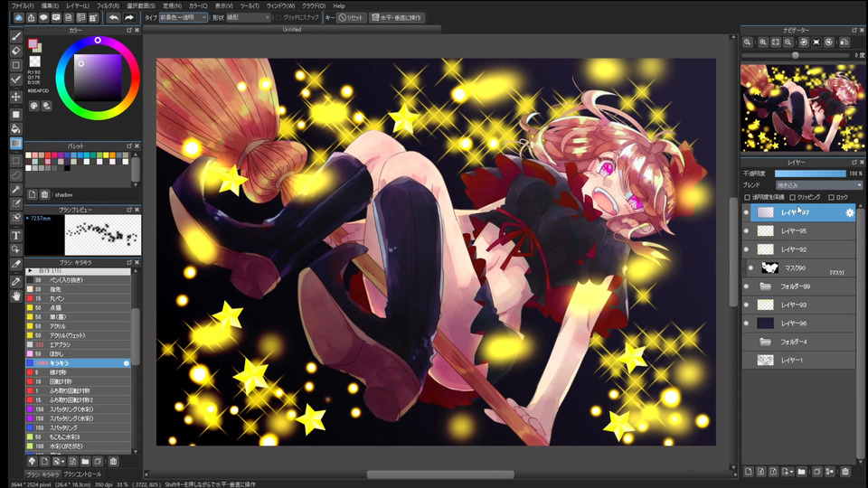
Task: Toggle 透明度を保護 checkbox
Action: point(748,197)
